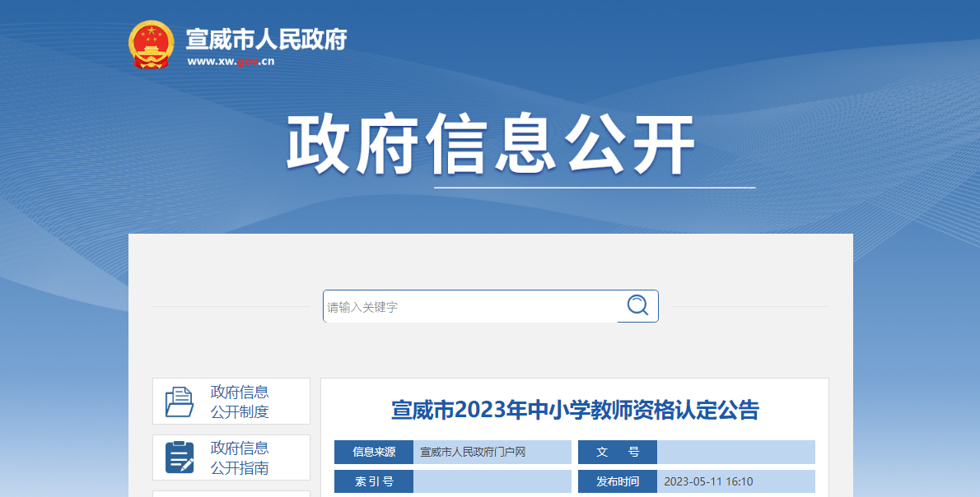Click the 政府信息公开指南 clipboard icon

pos(179,458)
